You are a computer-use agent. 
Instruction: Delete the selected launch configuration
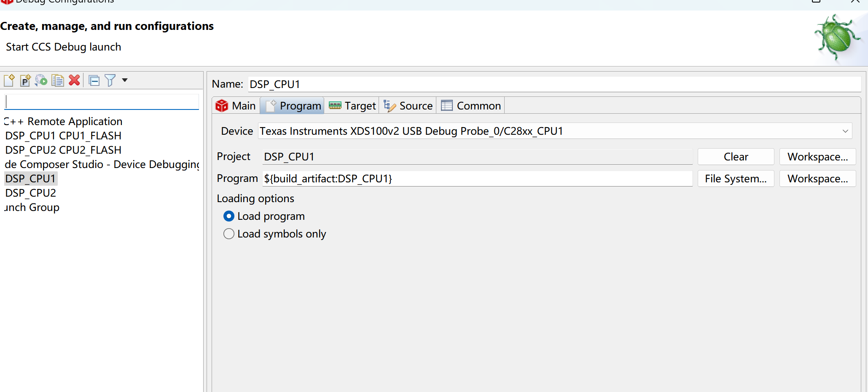tap(75, 80)
